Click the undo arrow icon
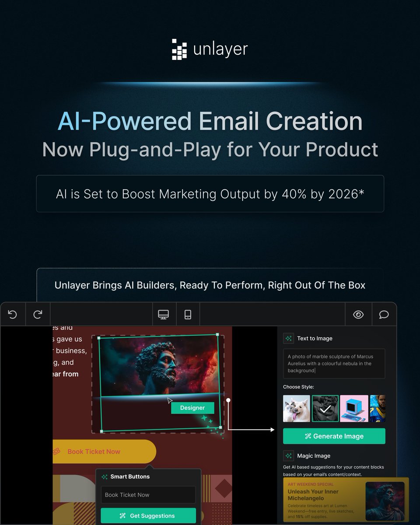The image size is (420, 525). 12,315
